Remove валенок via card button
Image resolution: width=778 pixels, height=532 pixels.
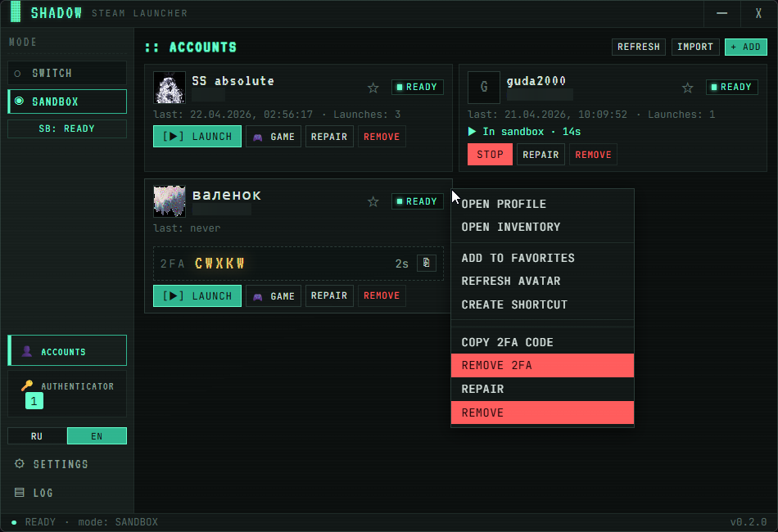point(382,296)
